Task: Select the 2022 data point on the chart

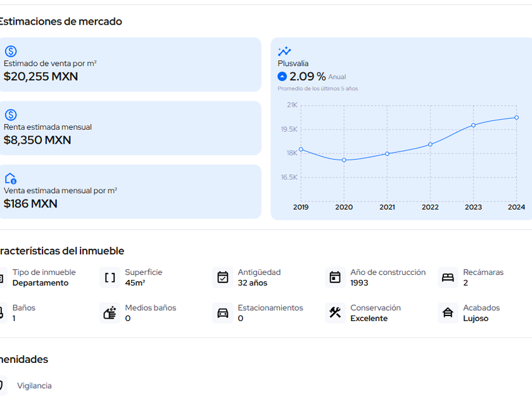Action: click(430, 144)
